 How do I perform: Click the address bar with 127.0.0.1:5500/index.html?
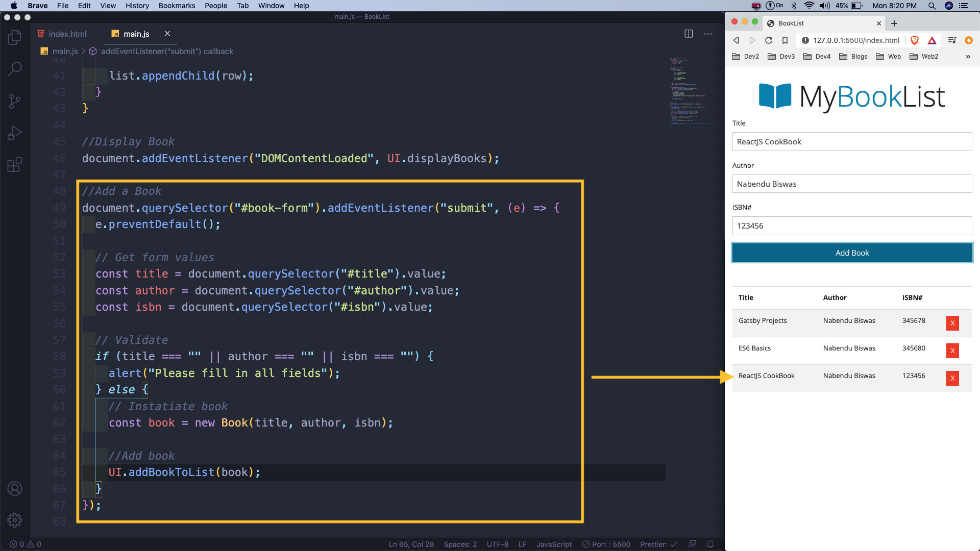point(856,40)
